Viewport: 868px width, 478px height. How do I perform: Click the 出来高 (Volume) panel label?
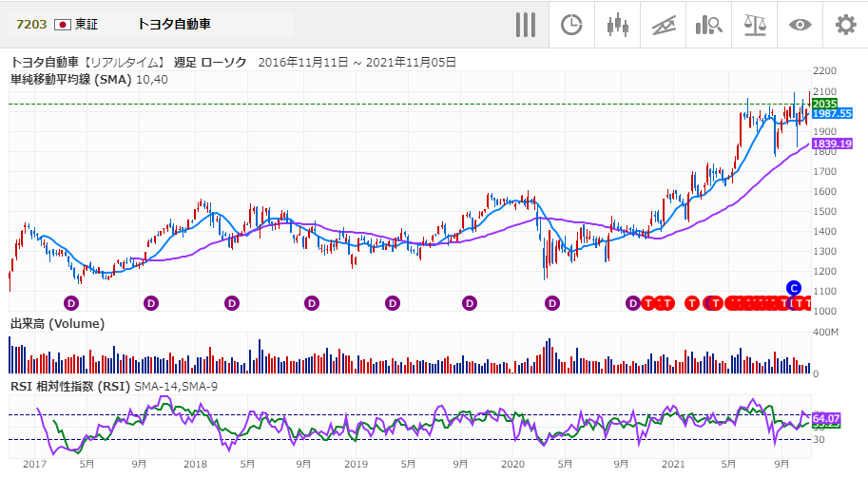[x=58, y=324]
